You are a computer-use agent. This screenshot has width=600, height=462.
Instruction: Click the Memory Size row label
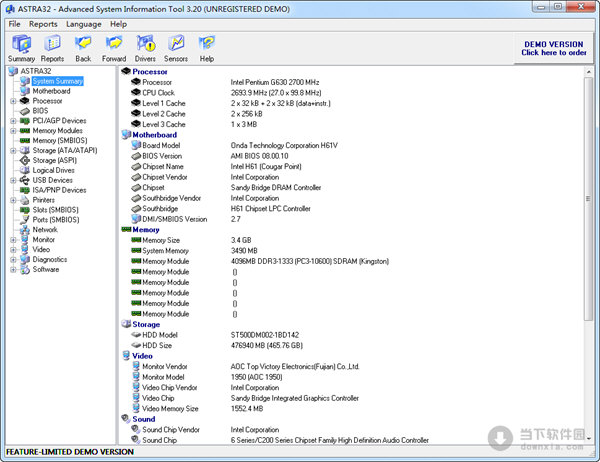click(161, 240)
